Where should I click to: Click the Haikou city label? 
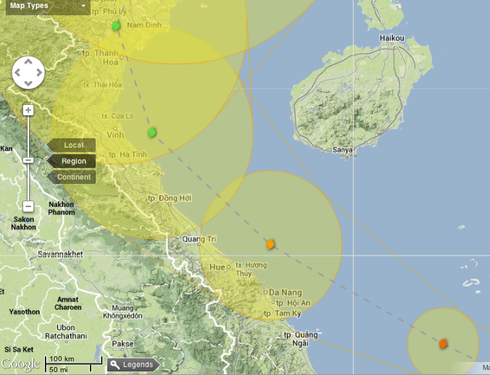coord(392,38)
